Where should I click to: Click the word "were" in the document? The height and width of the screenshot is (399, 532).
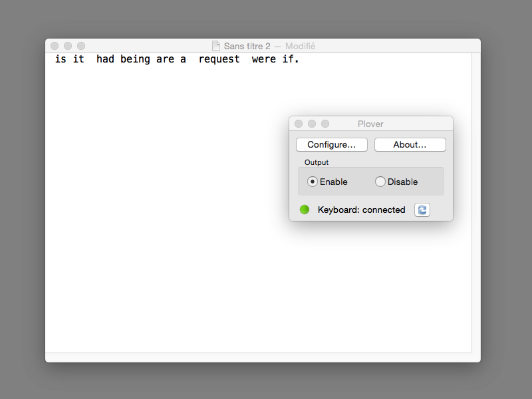[263, 59]
